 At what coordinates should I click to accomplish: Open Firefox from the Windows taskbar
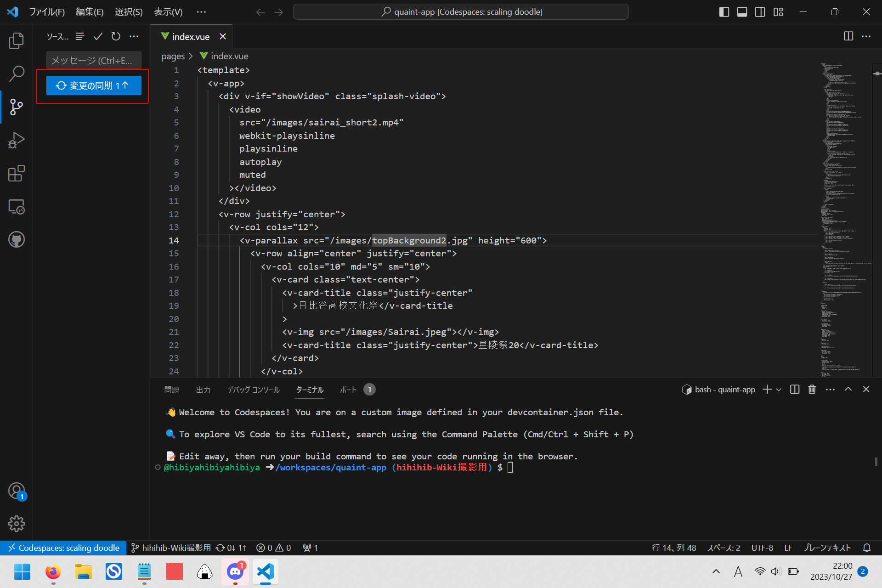point(53,571)
